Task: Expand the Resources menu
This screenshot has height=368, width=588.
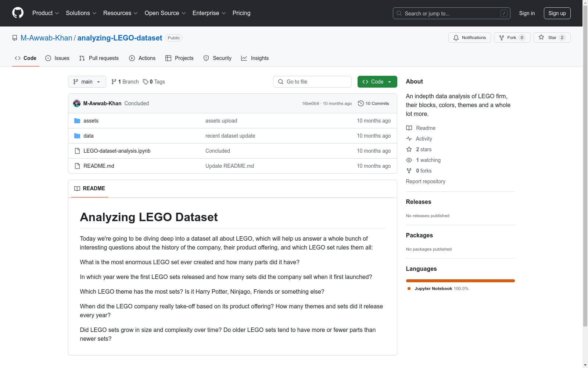Action: click(x=120, y=13)
